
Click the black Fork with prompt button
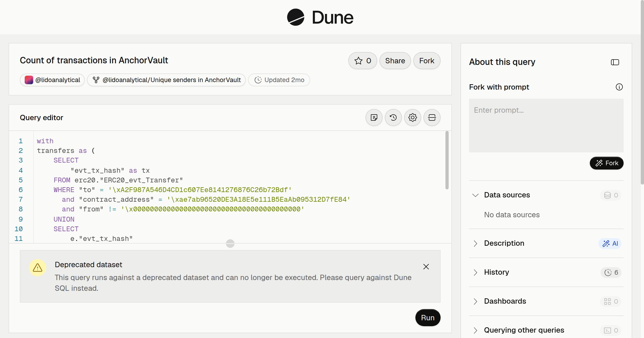(x=606, y=163)
